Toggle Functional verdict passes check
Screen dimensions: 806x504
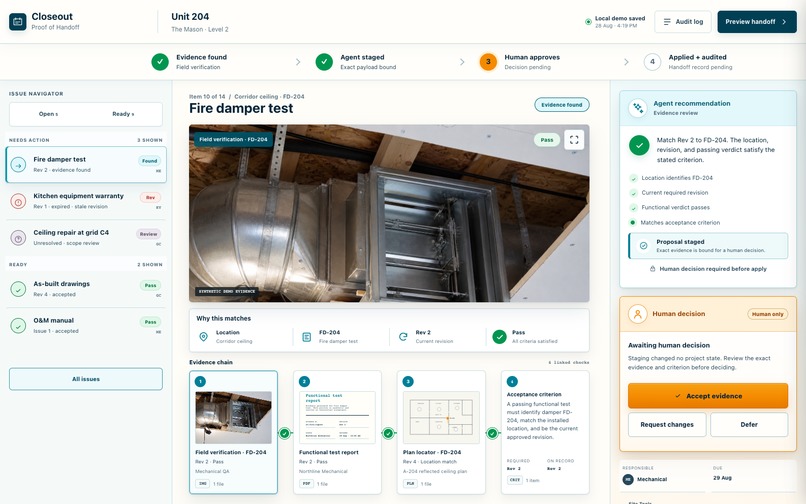pyautogui.click(x=633, y=208)
